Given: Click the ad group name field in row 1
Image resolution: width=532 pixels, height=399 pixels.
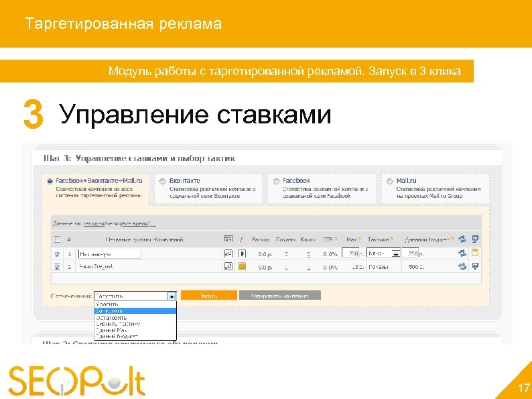Looking at the screenshot, I should tap(110, 253).
